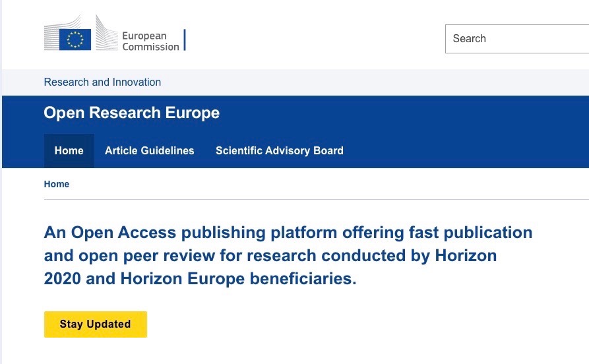This screenshot has height=364, width=589.
Task: Click the headline's first line about Open Access
Action: pyautogui.click(x=288, y=233)
